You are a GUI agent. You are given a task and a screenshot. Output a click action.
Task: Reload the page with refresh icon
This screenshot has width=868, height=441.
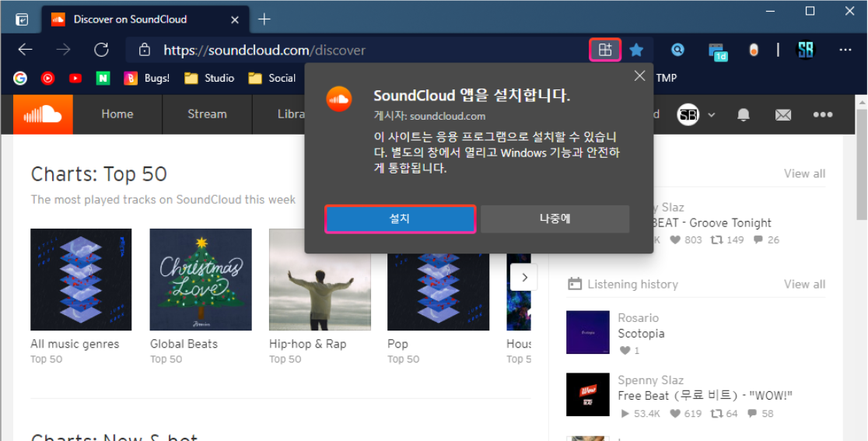click(x=101, y=50)
